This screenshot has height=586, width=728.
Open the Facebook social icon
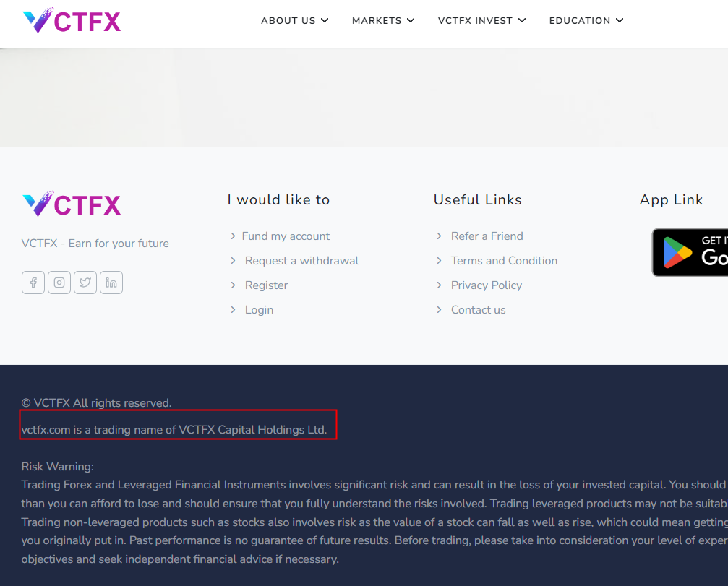tap(33, 283)
